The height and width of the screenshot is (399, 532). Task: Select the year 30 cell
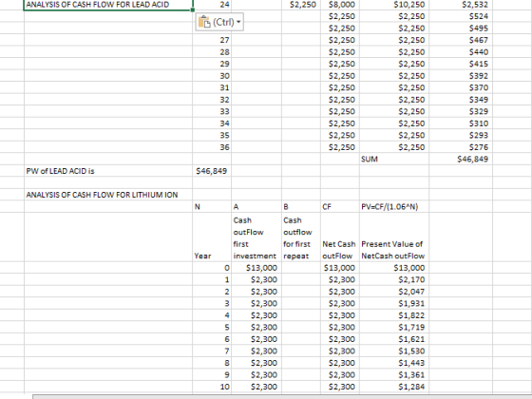[212, 76]
